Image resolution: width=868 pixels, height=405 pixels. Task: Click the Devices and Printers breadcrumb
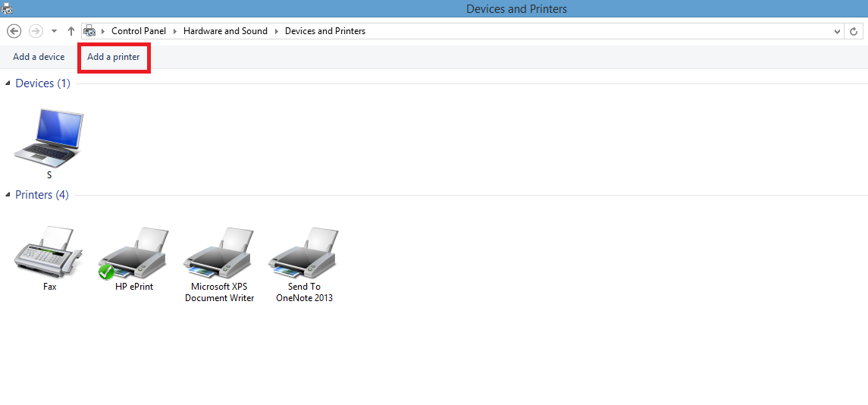(324, 31)
